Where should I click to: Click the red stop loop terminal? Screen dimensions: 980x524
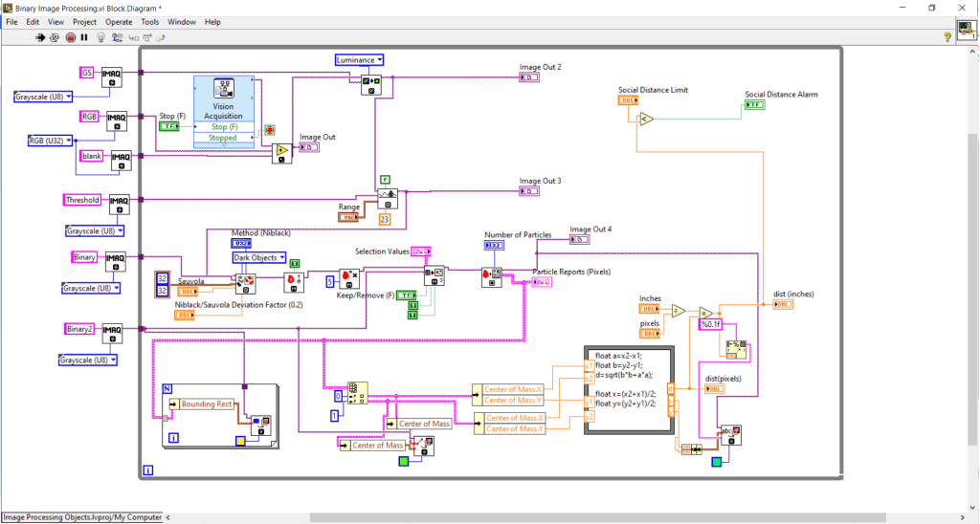[x=270, y=129]
